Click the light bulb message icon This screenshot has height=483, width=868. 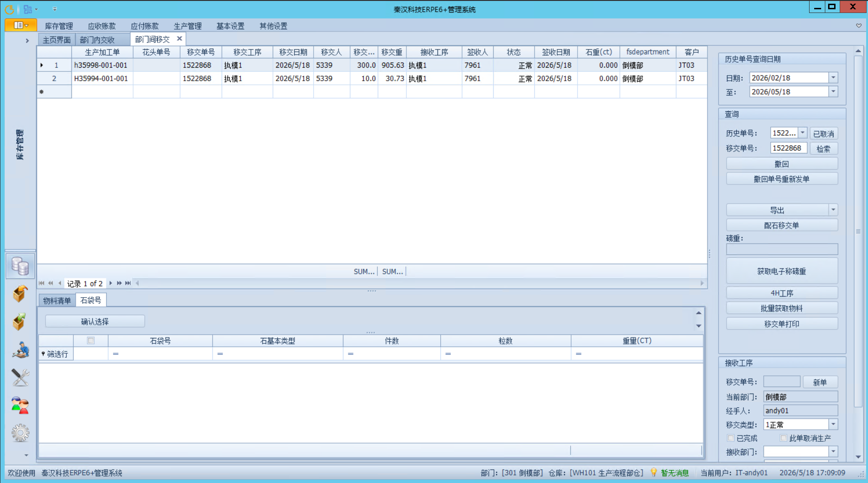pos(654,472)
